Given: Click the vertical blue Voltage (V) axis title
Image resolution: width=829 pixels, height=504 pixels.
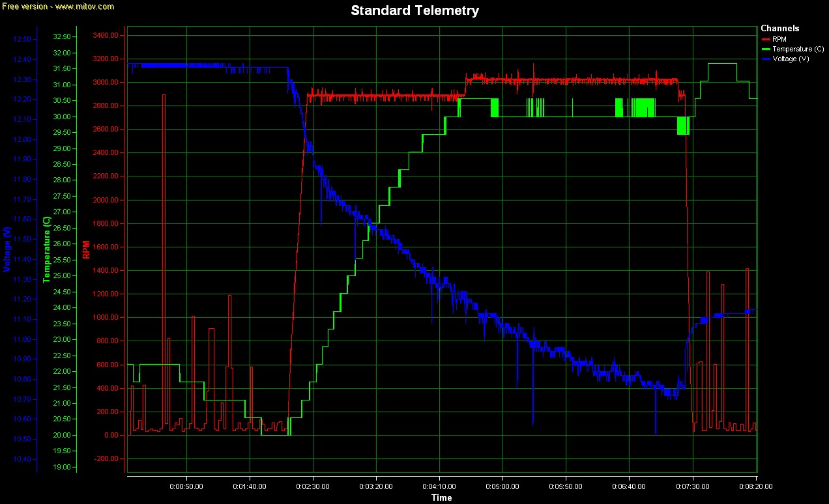Looking at the screenshot, I should pos(7,249).
